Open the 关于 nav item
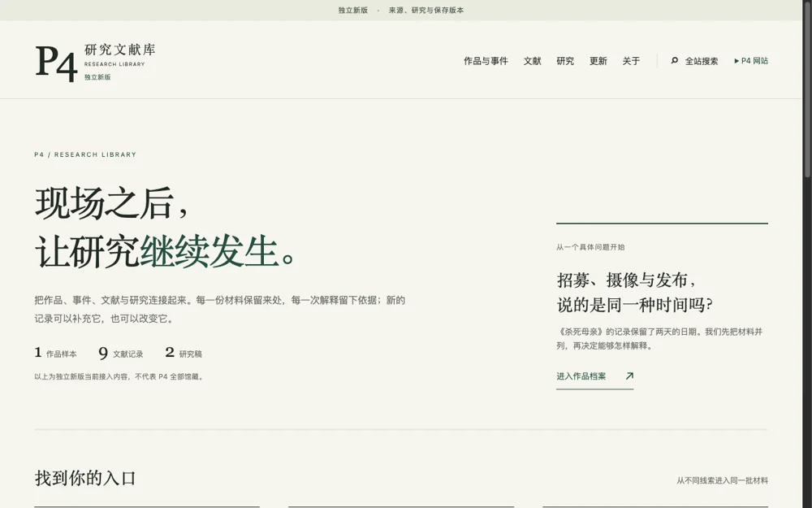Screen dimensions: 812x508 point(631,61)
